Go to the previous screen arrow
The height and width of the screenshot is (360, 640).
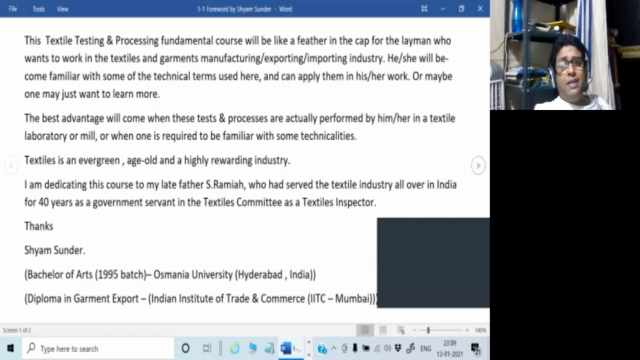click(11, 165)
